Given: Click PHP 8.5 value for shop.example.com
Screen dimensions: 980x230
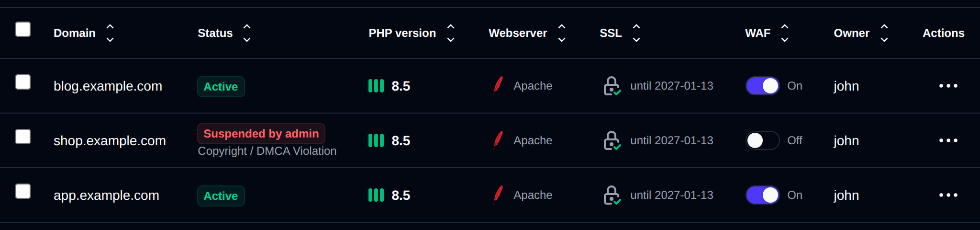Looking at the screenshot, I should [401, 141].
